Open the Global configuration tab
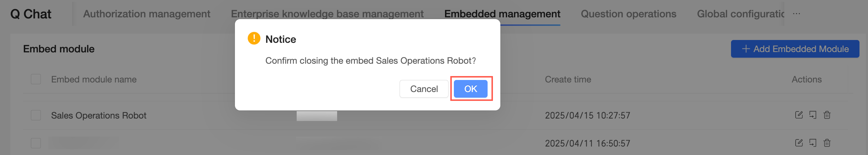Image resolution: width=868 pixels, height=155 pixels. pos(740,14)
